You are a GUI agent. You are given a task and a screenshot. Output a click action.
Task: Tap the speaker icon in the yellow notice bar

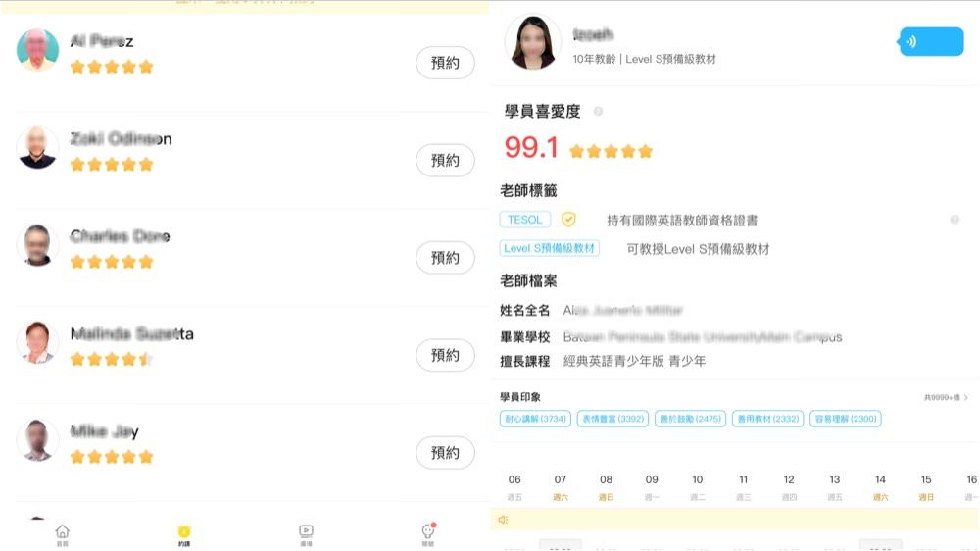coord(504,520)
